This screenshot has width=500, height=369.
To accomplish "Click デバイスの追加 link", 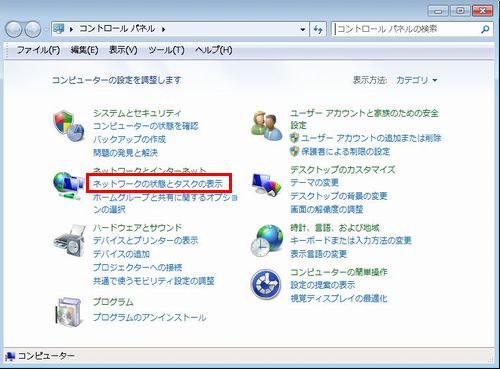I will 121,254.
